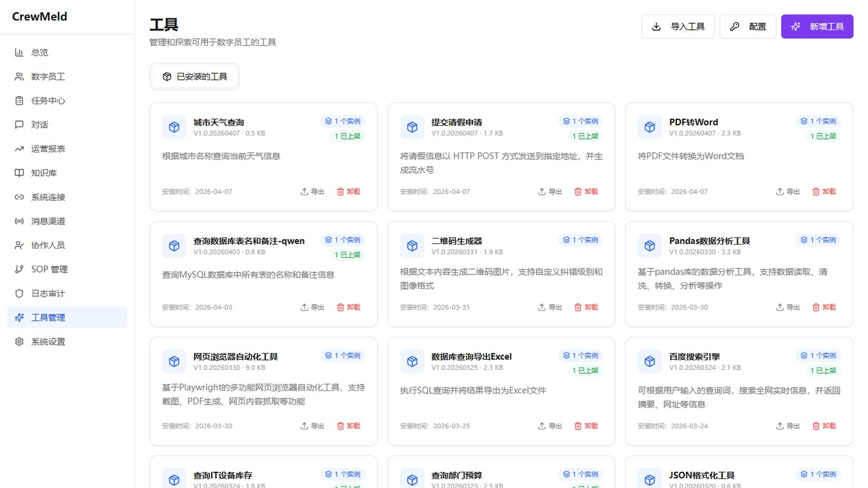Click the 工具管理 sparkle icon

tap(19, 318)
